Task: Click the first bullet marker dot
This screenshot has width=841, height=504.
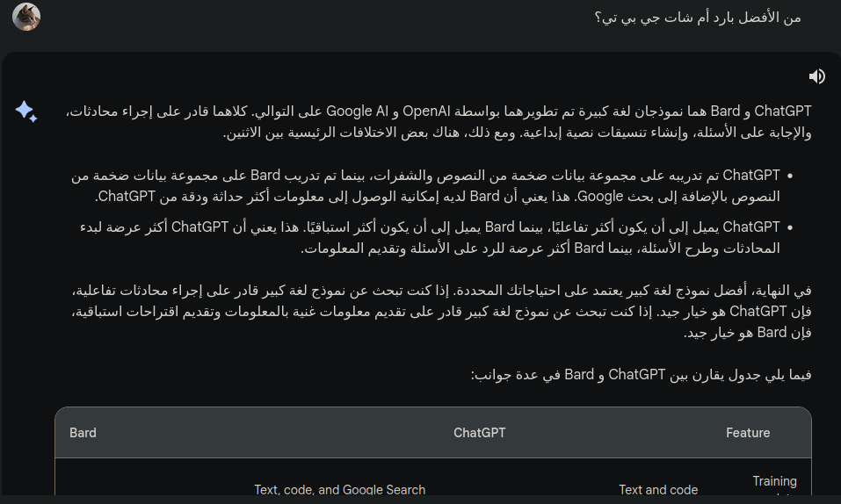Action: click(789, 177)
